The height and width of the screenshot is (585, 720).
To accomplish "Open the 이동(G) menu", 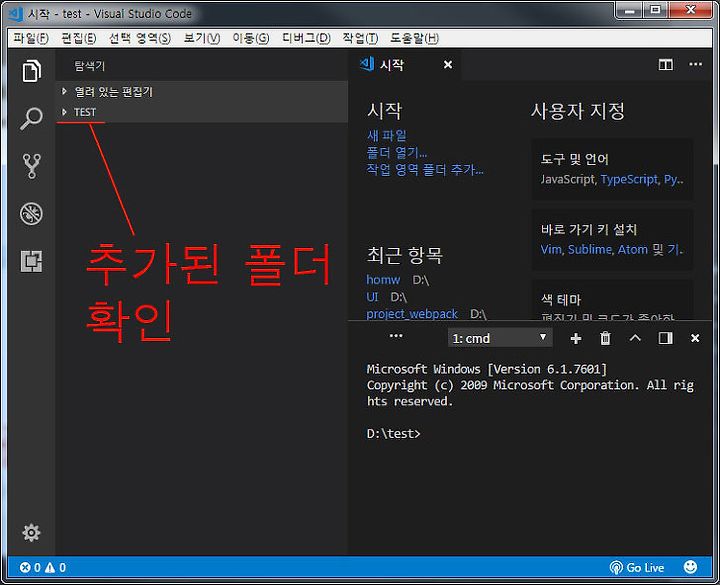I will tap(251, 38).
